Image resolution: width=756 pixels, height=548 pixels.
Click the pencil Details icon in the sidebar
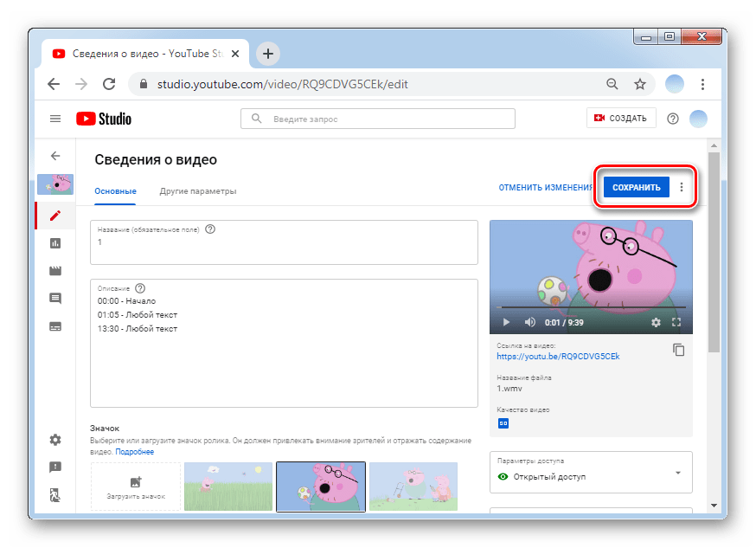55,216
